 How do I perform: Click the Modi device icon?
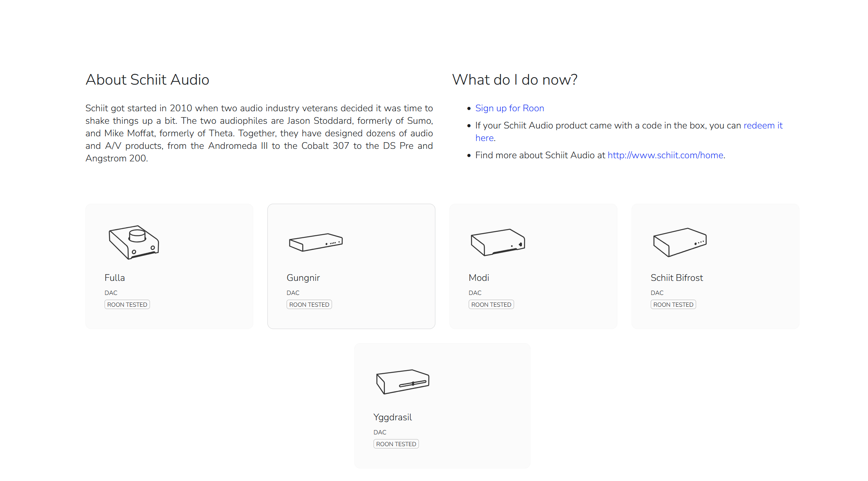click(498, 242)
